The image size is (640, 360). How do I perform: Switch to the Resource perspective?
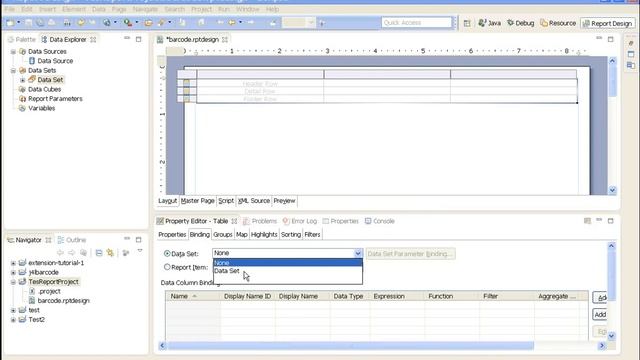[x=558, y=23]
